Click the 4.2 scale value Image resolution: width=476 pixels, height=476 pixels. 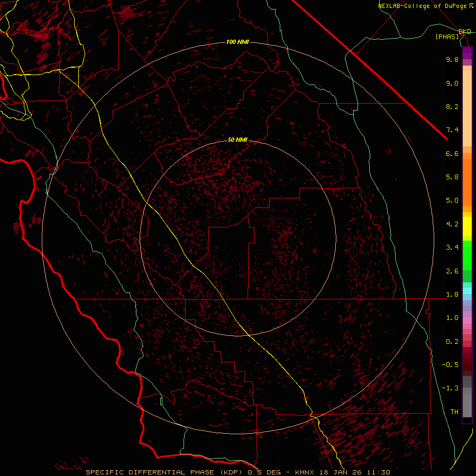[x=452, y=224]
